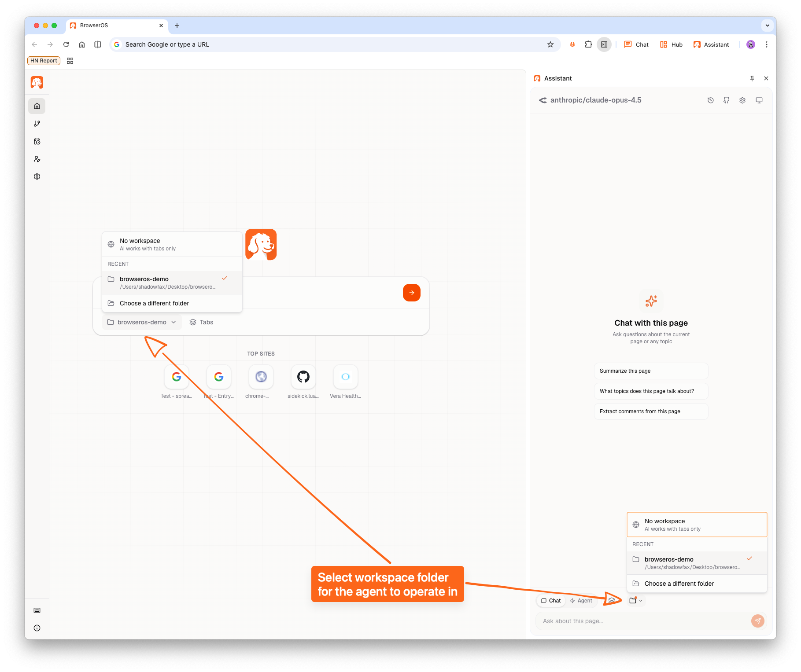This screenshot has width=801, height=672.
Task: Click the HN Report bookmark
Action: 43,60
